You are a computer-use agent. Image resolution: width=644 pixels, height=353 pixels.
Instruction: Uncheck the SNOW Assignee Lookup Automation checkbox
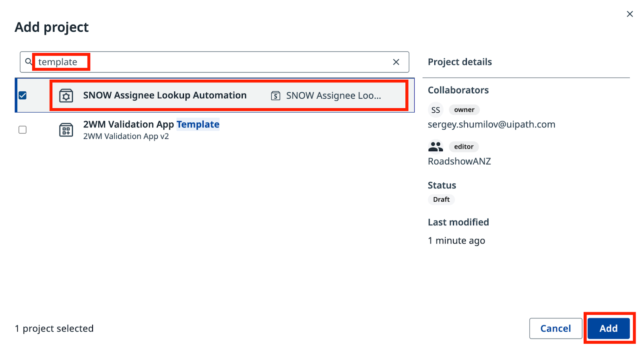[23, 95]
